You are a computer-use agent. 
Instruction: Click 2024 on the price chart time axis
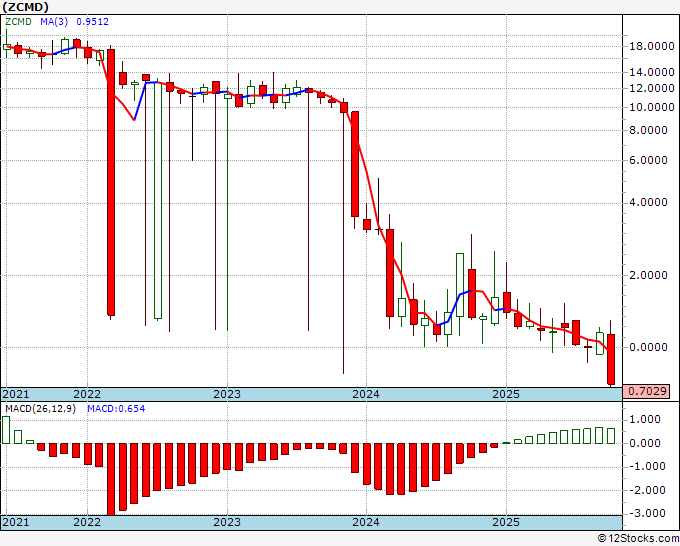click(366, 394)
